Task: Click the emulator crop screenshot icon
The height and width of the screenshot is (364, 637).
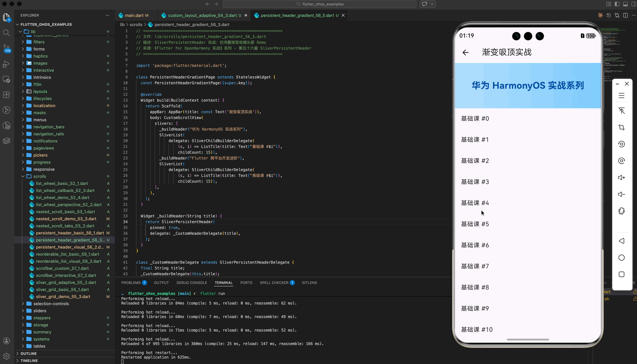Action: pyautogui.click(x=622, y=127)
